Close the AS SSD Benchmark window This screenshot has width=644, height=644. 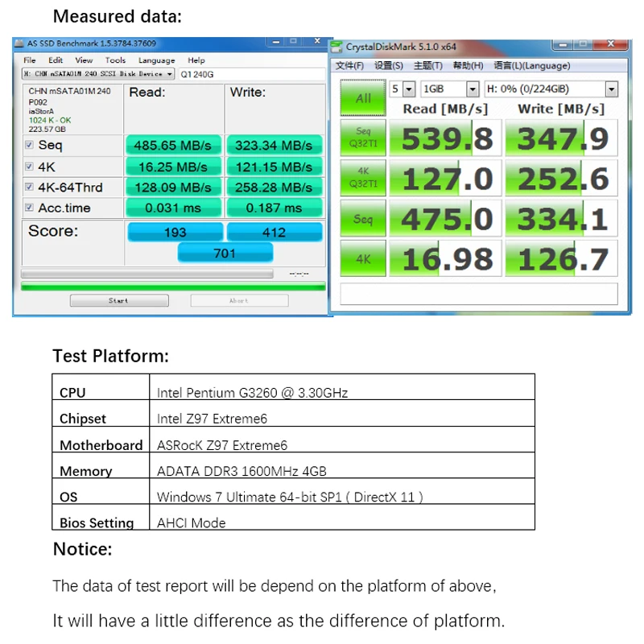pos(317,41)
